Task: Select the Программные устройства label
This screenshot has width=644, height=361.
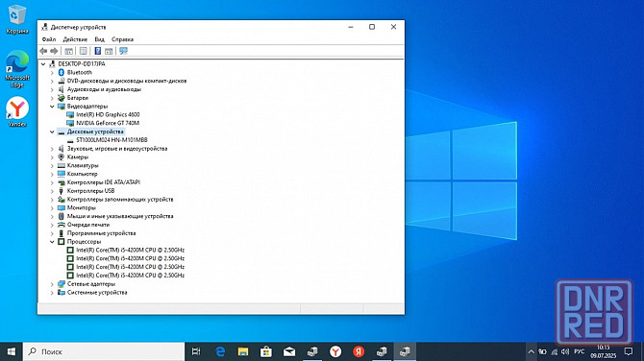Action: pos(101,233)
